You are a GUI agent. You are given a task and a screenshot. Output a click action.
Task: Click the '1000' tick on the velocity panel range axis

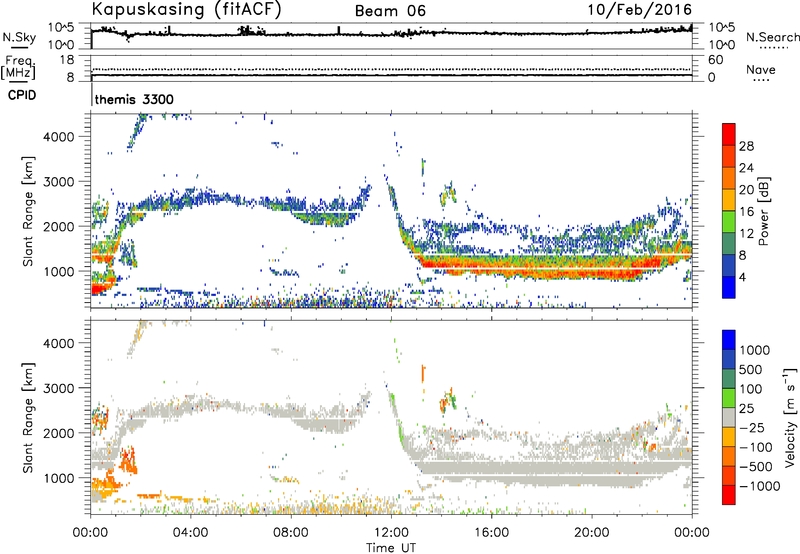point(58,478)
